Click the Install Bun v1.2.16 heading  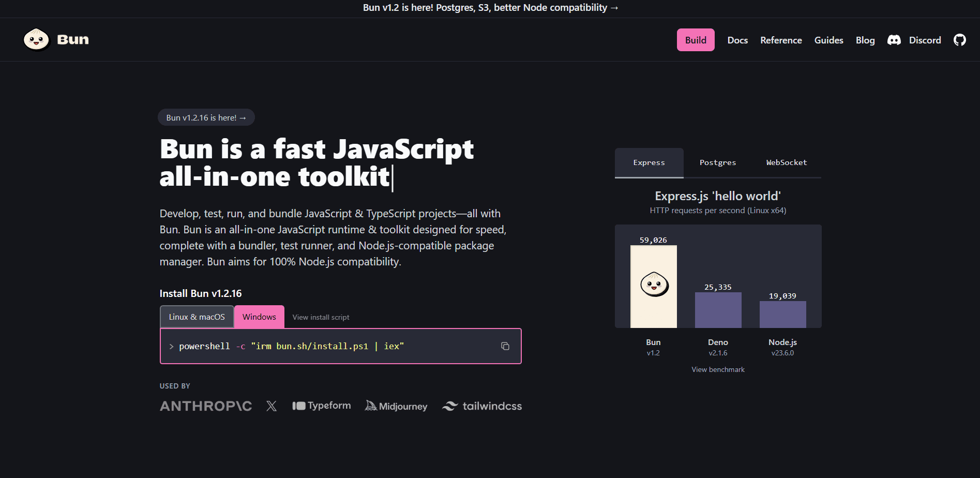[201, 293]
